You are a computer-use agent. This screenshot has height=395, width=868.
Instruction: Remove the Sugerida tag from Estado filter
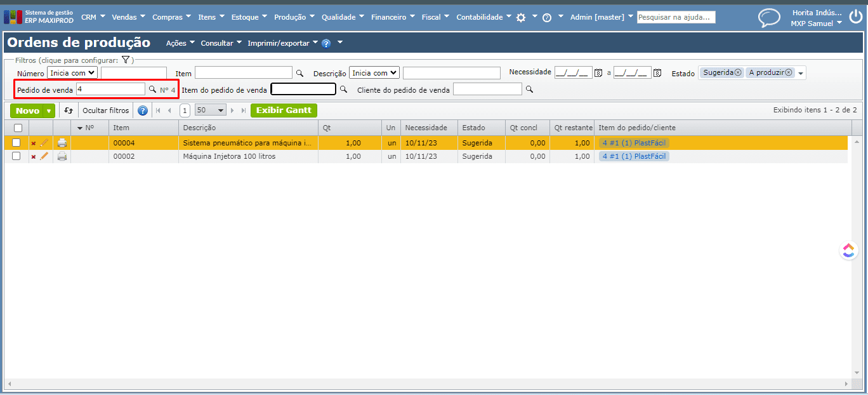pos(738,73)
